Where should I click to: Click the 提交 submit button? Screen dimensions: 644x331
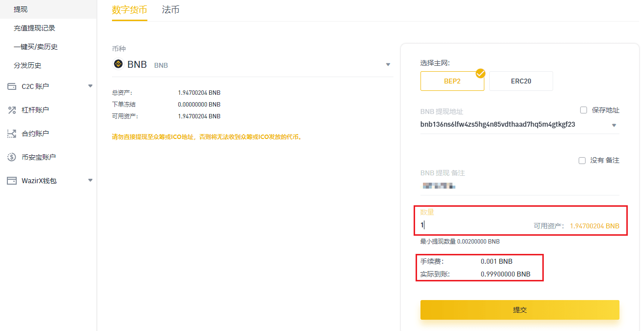(519, 310)
